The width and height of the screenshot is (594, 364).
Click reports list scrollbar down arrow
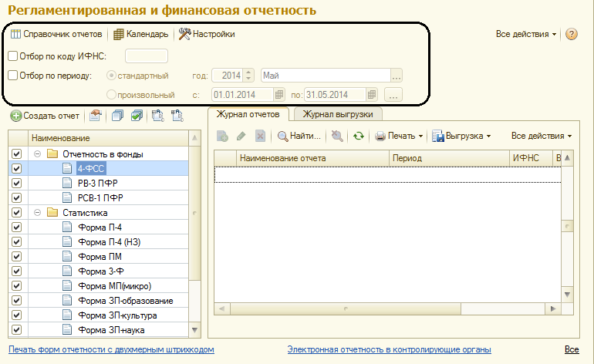pos(194,330)
